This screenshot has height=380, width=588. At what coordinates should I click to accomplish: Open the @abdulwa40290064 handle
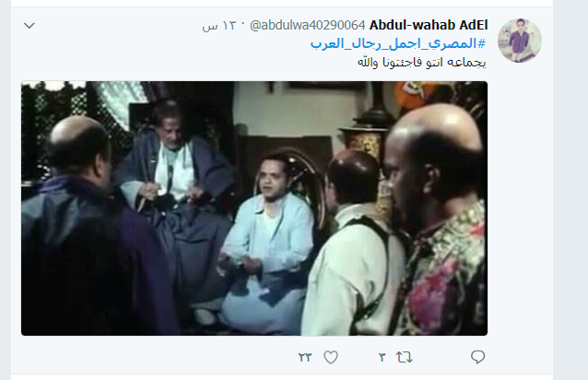[308, 25]
